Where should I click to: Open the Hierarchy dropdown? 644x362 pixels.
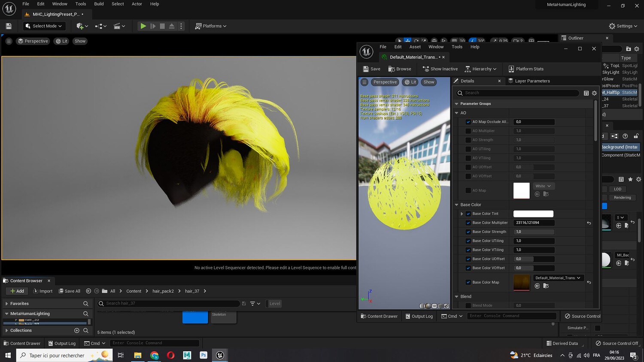click(481, 69)
